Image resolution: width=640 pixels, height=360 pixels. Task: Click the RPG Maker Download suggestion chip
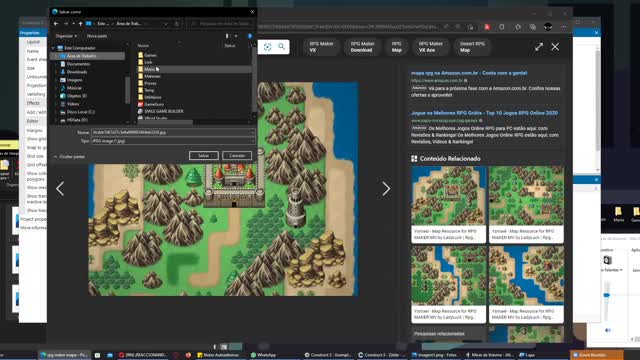point(362,47)
